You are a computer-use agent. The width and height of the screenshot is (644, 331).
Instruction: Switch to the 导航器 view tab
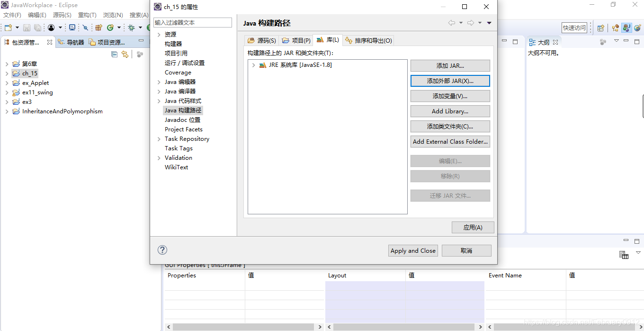pos(71,42)
